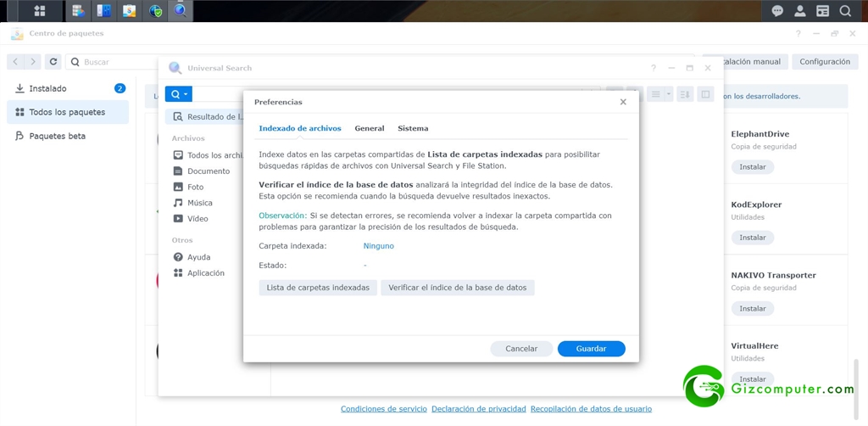868x426 pixels.
Task: Install the ElephantDrive package
Action: point(753,166)
